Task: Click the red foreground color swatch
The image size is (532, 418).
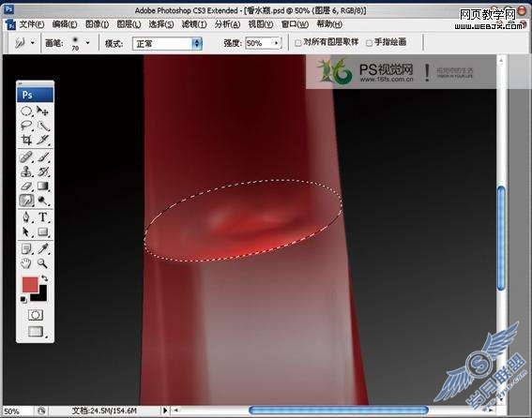Action: pyautogui.click(x=30, y=285)
